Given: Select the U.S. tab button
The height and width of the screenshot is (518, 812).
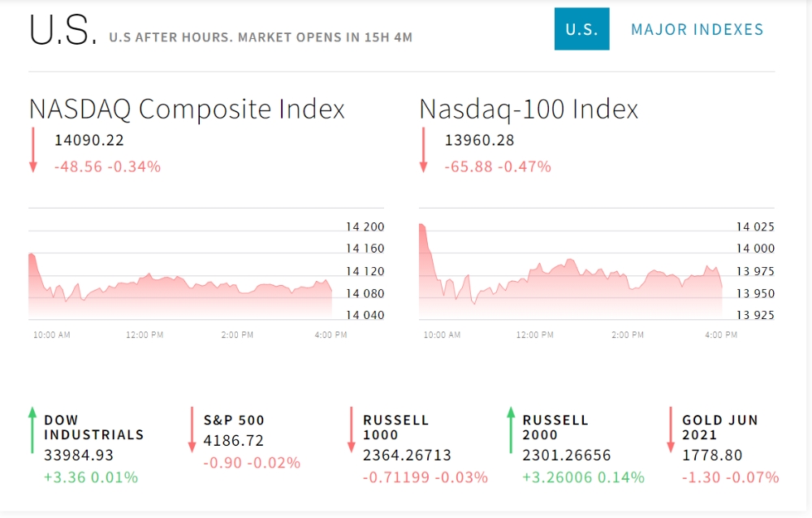Looking at the screenshot, I should pyautogui.click(x=581, y=29).
